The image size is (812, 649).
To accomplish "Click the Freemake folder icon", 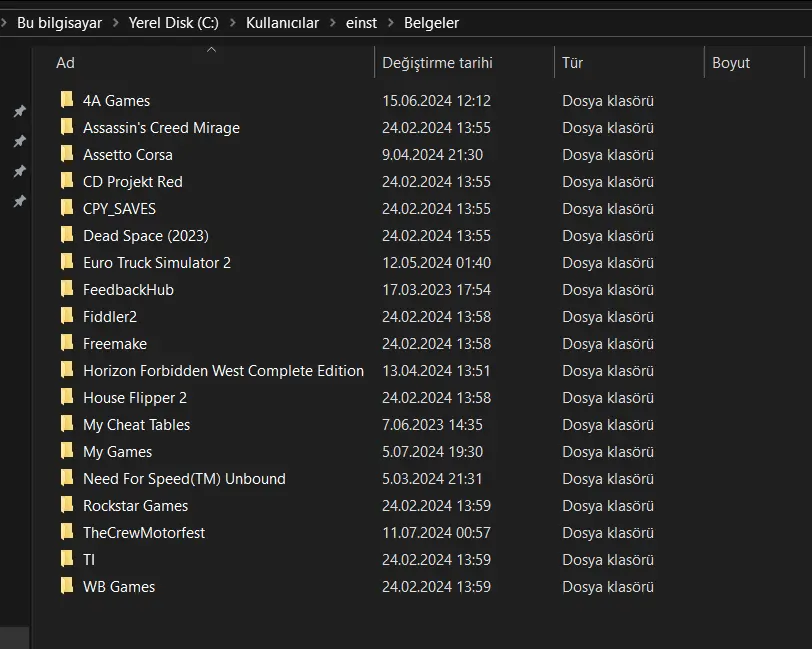I will [x=67, y=342].
